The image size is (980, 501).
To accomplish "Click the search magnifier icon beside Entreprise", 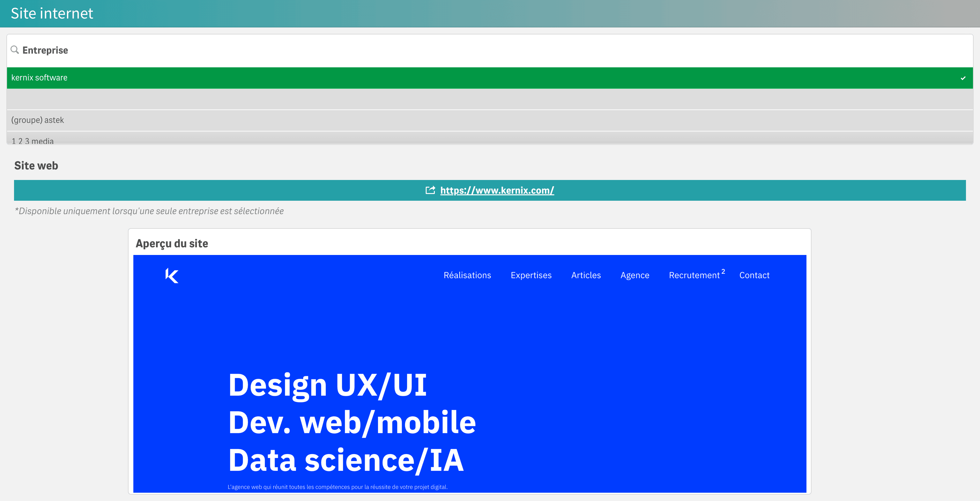I will click(x=15, y=50).
